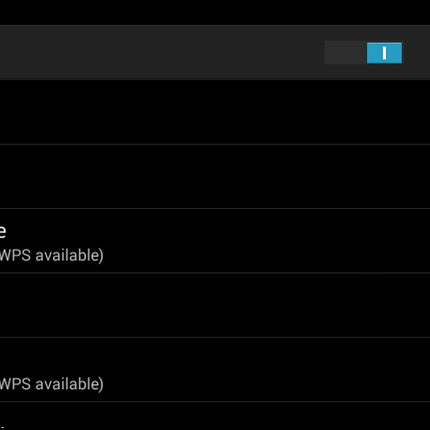Tap the upper "WPS available)" status text
The image size is (430, 430).
pyautogui.click(x=51, y=255)
